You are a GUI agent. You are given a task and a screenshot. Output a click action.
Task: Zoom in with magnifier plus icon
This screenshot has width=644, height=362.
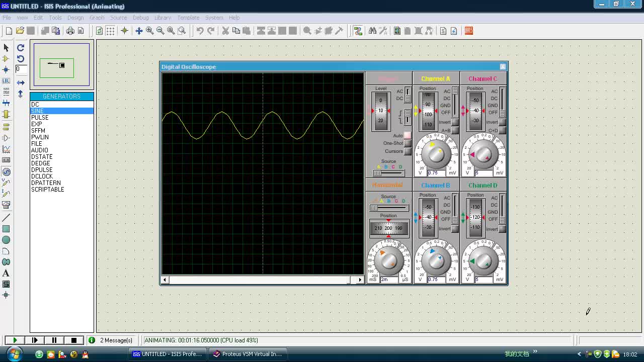click(x=149, y=31)
